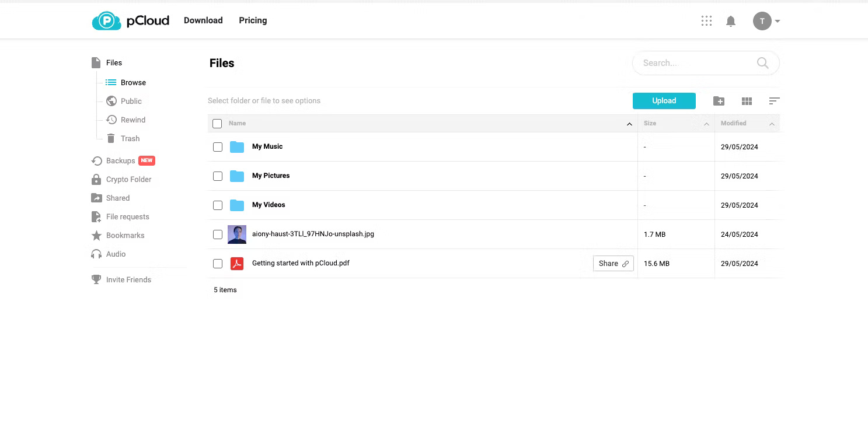Image resolution: width=868 pixels, height=434 pixels.
Task: View notifications via the bell icon
Action: [730, 20]
